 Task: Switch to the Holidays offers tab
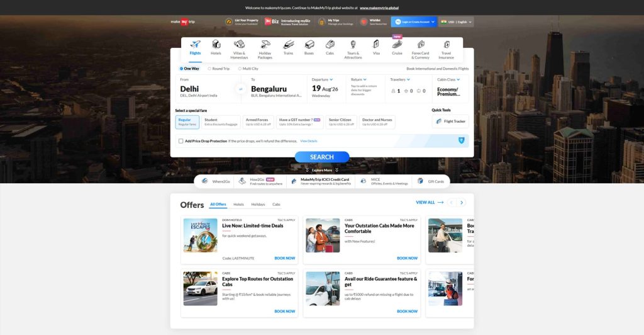pyautogui.click(x=258, y=204)
